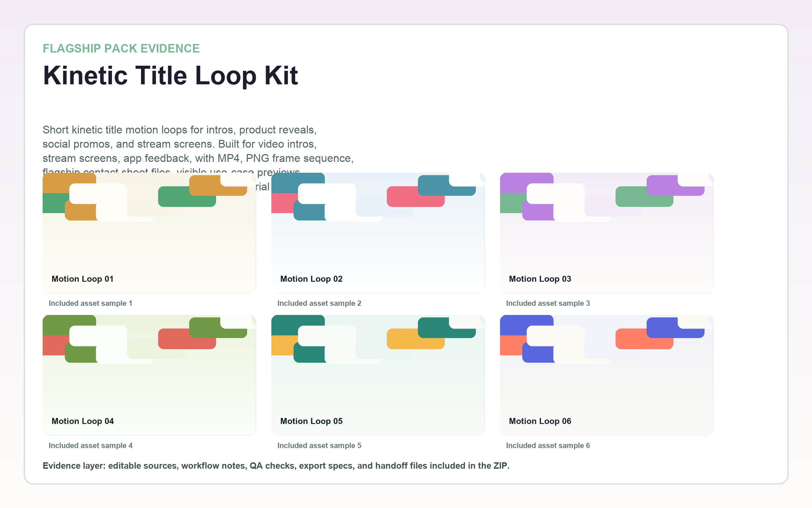Click the Included asset sample 5 caption
The height and width of the screenshot is (508, 812).
319,445
